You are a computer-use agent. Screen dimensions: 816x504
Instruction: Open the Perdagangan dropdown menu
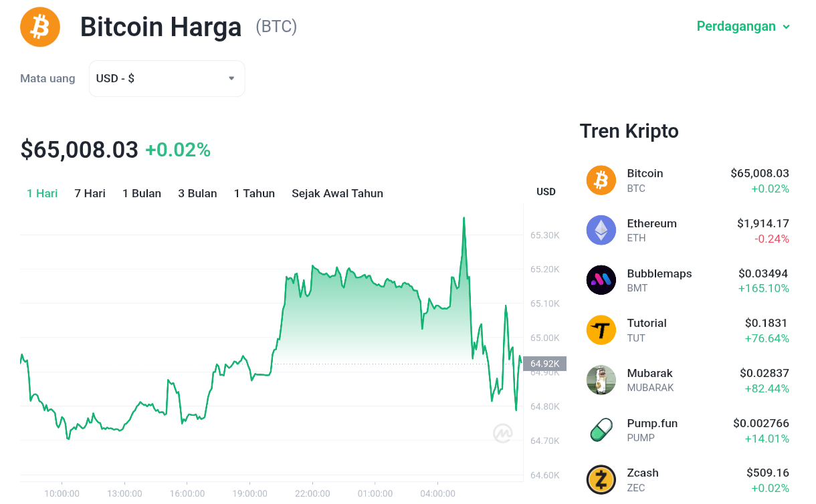743,27
